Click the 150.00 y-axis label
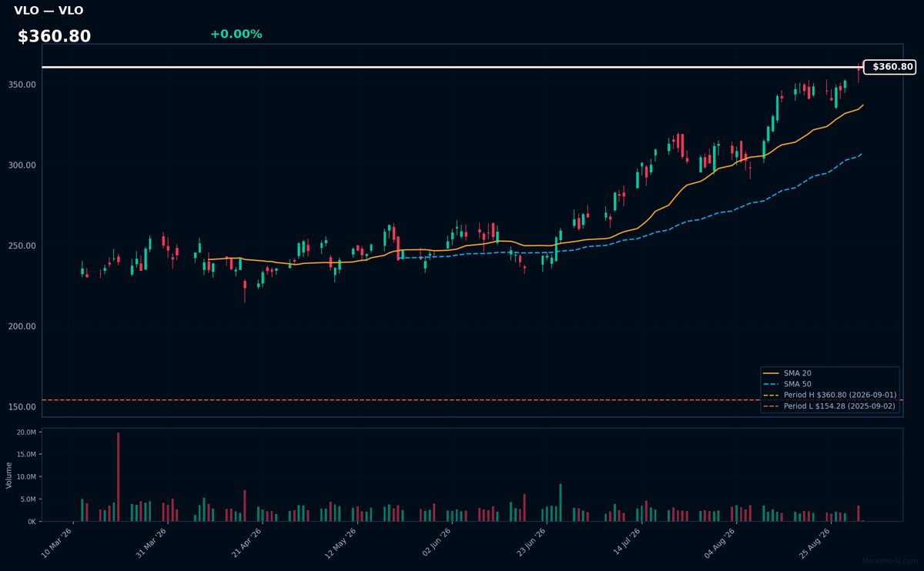 coord(23,407)
